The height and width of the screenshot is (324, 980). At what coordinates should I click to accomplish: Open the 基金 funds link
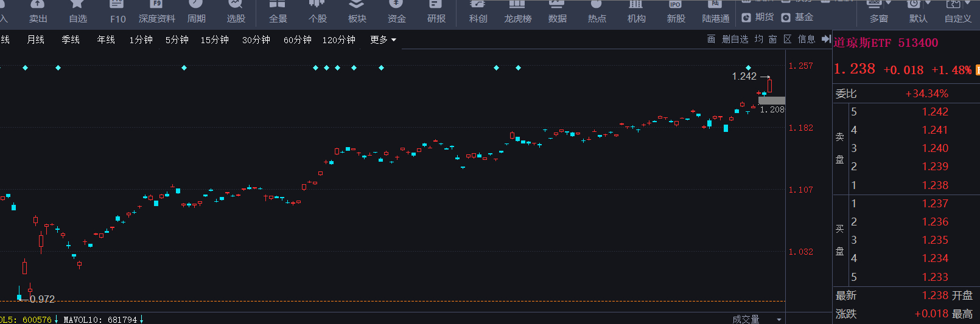coord(797,17)
